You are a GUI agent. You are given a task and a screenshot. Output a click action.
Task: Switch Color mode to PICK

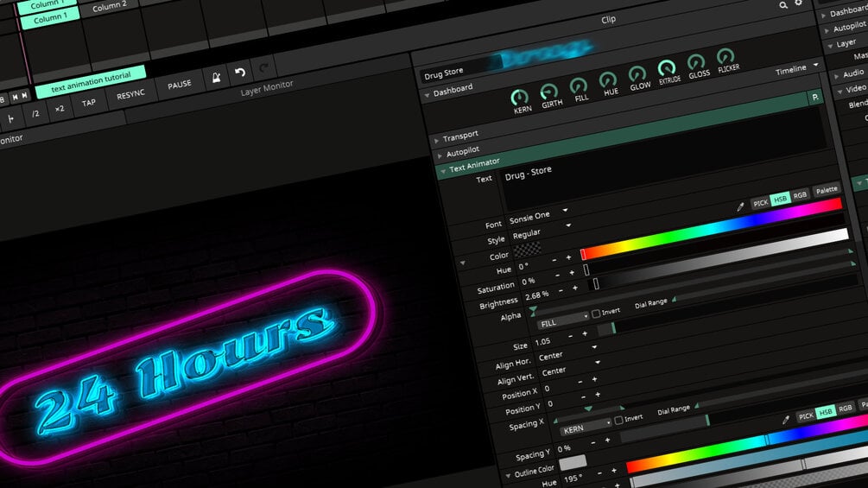point(761,203)
